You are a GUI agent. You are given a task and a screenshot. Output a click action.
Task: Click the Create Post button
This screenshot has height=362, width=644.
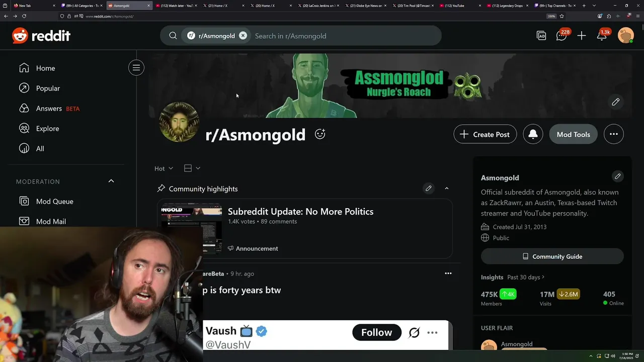(x=485, y=134)
